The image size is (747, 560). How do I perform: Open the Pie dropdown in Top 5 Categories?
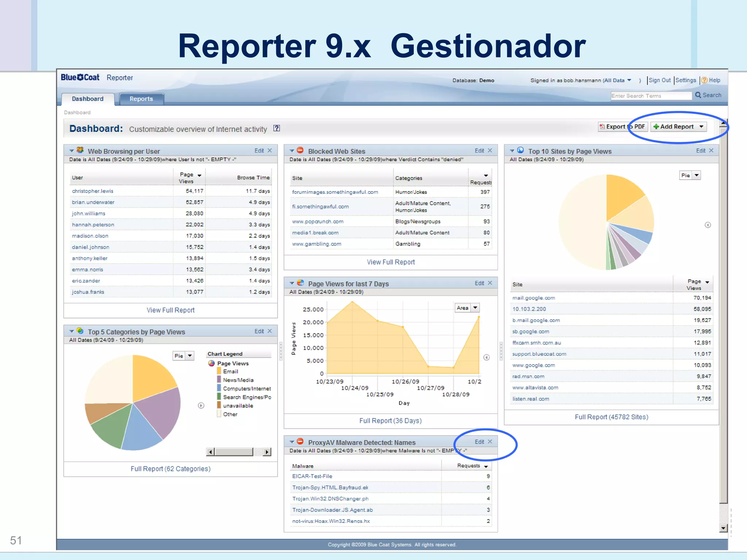(190, 356)
